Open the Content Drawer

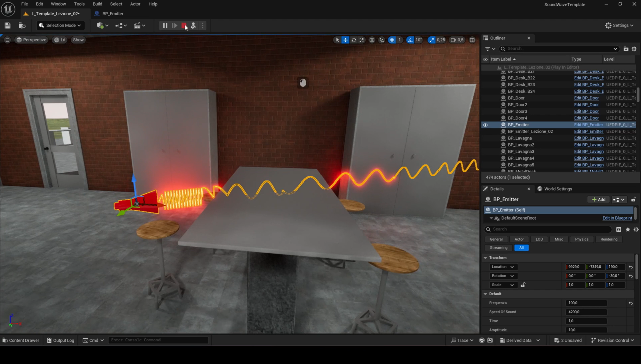21,340
